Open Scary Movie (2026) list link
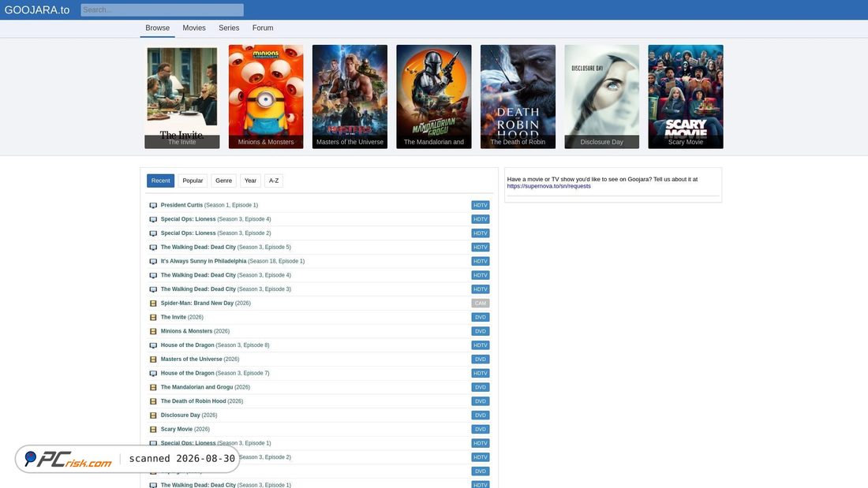The image size is (868, 488). pos(185,430)
